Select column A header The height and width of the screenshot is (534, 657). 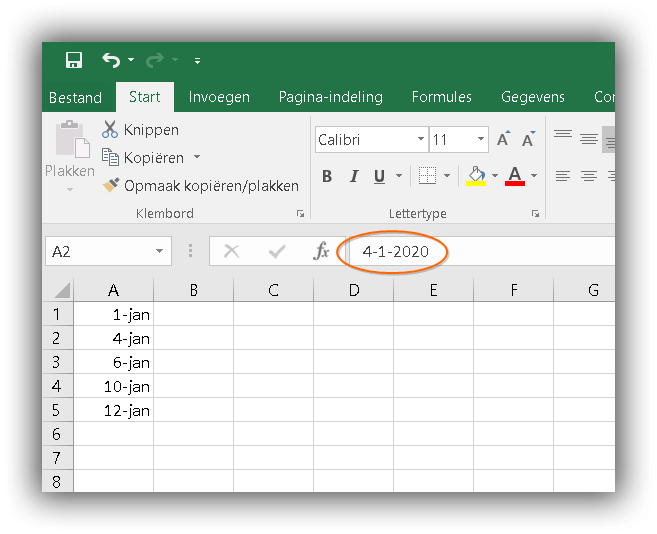pos(114,290)
